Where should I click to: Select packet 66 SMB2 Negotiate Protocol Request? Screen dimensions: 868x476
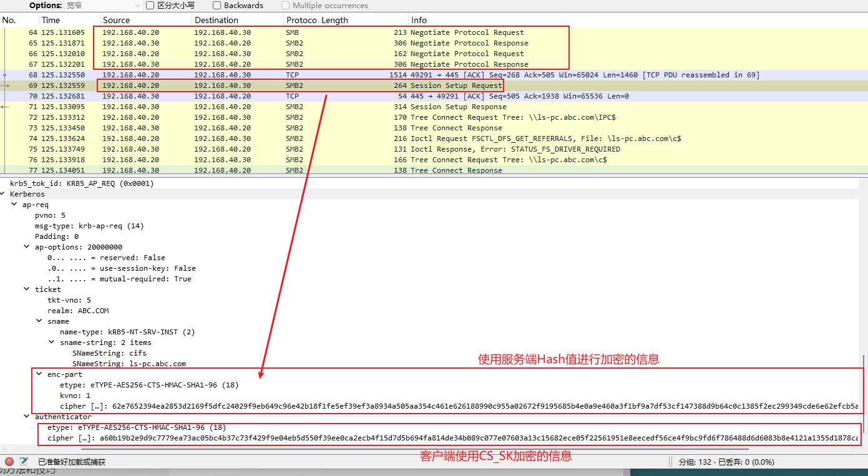434,54
